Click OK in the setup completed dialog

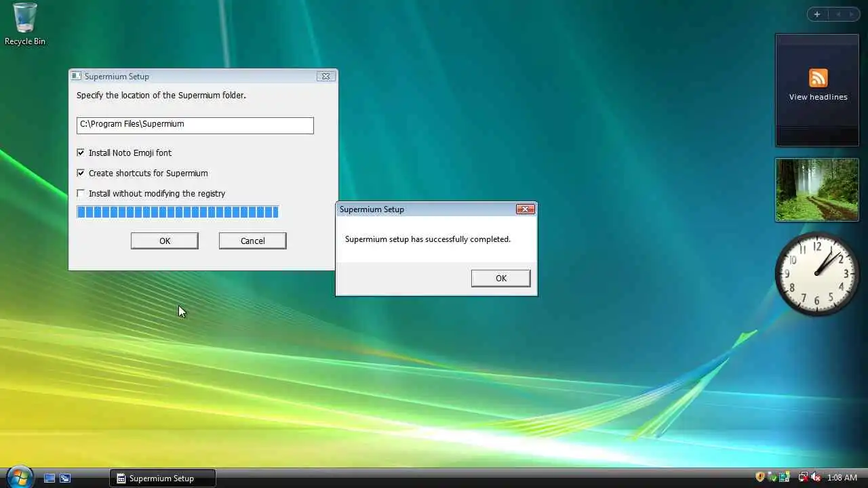click(501, 278)
